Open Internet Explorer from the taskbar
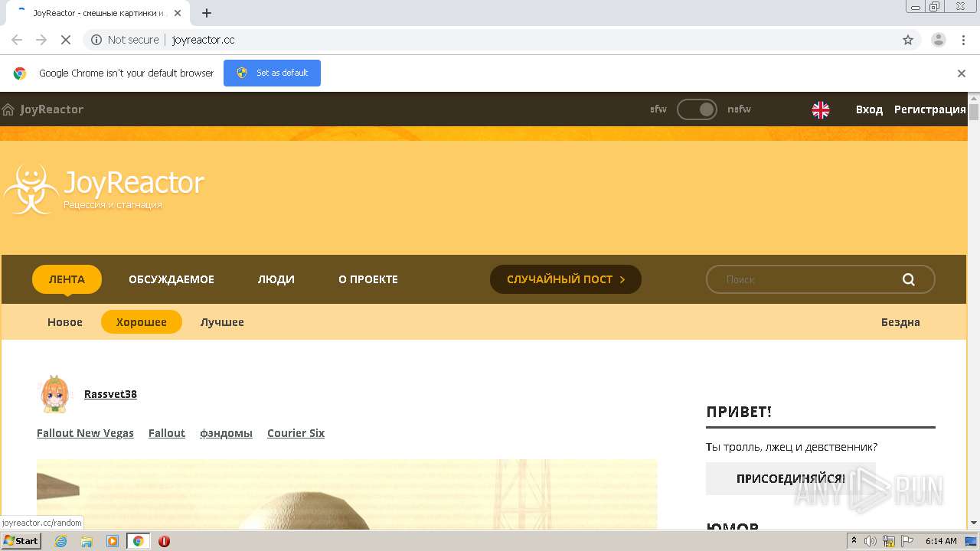The width and height of the screenshot is (980, 551). 60,541
